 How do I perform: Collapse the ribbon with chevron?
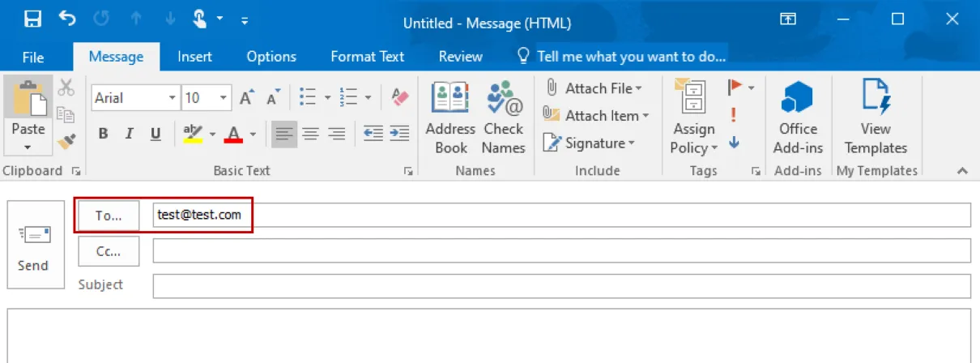[962, 171]
